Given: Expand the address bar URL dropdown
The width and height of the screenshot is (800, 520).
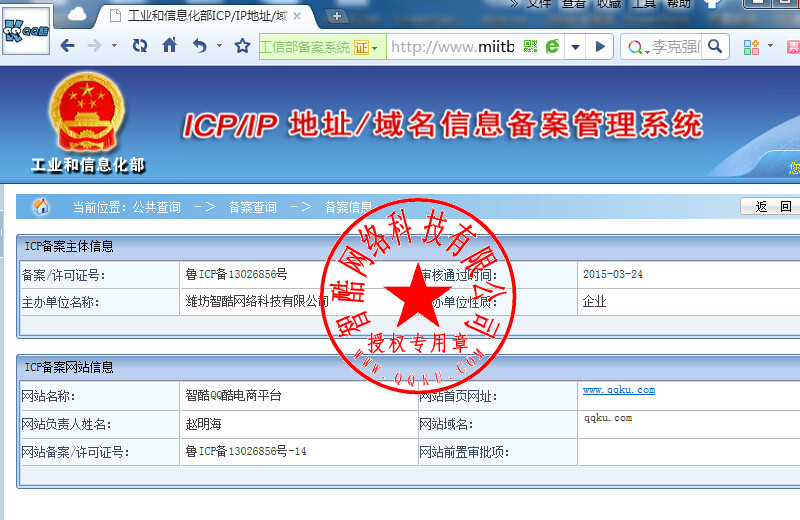Looking at the screenshot, I should [575, 47].
